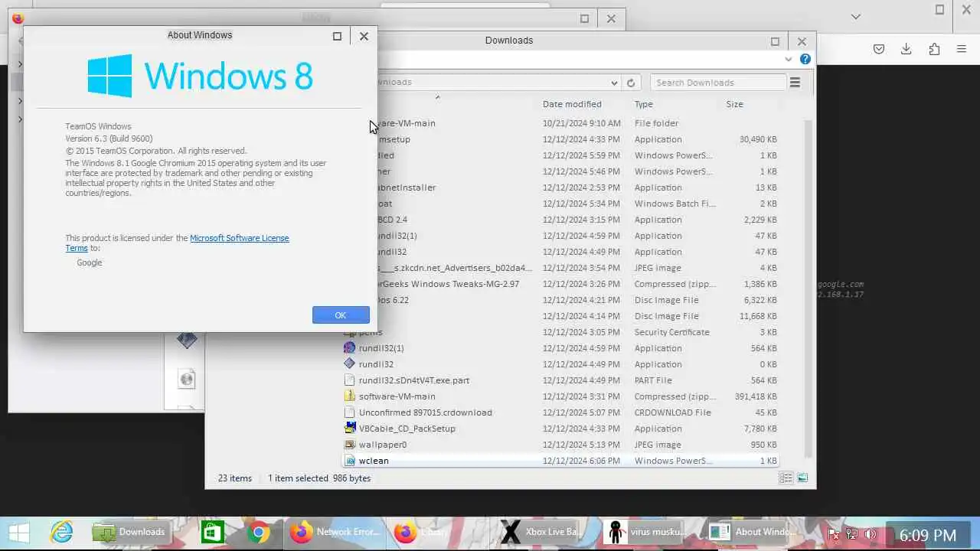Expand first tree arrow in Library window
Screen dimensions: 980x551
[20, 64]
